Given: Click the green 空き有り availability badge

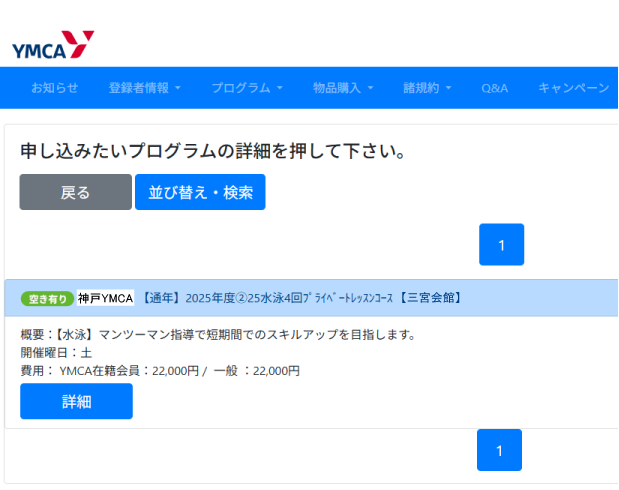Looking at the screenshot, I should click(47, 298).
